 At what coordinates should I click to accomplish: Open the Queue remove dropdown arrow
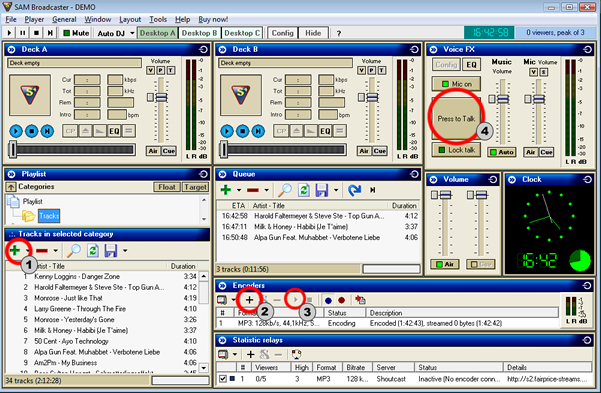pyautogui.click(x=266, y=190)
